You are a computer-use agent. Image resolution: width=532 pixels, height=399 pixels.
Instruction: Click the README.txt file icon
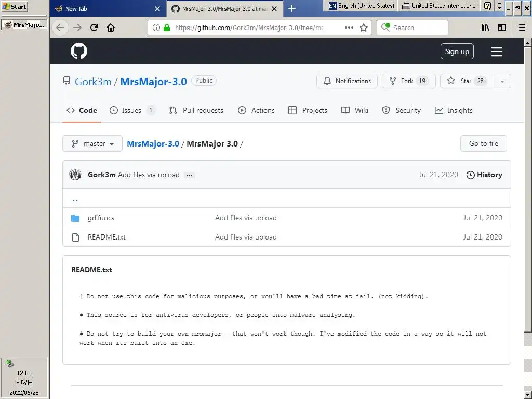tap(75, 237)
